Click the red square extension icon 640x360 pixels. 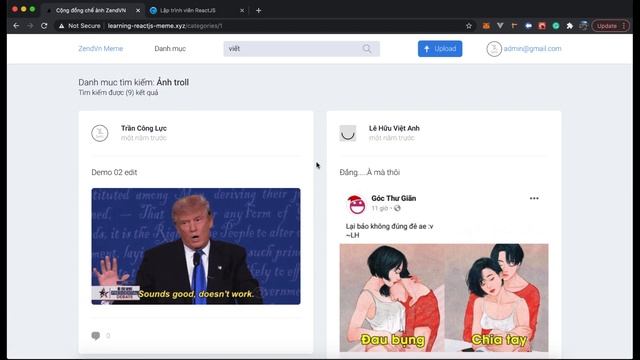pos(542,26)
